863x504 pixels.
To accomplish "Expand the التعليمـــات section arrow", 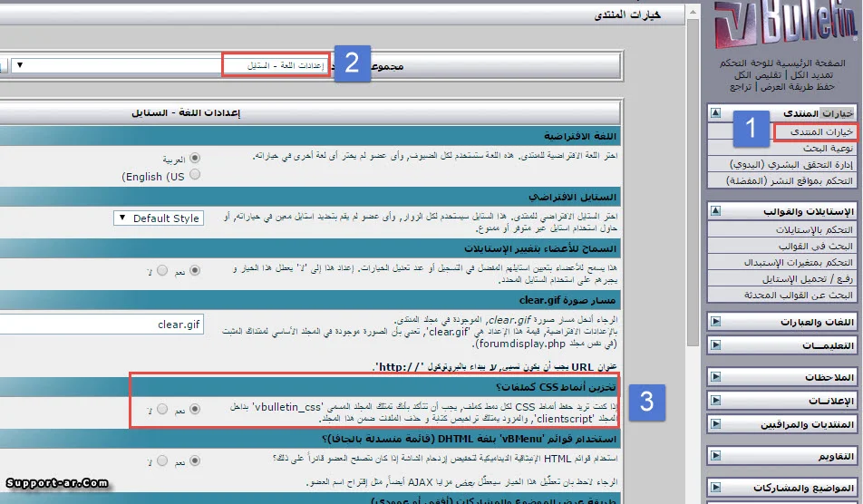I will [x=715, y=346].
